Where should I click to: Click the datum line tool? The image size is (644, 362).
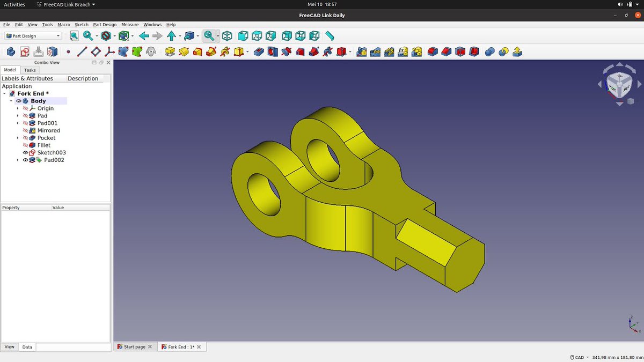82,51
